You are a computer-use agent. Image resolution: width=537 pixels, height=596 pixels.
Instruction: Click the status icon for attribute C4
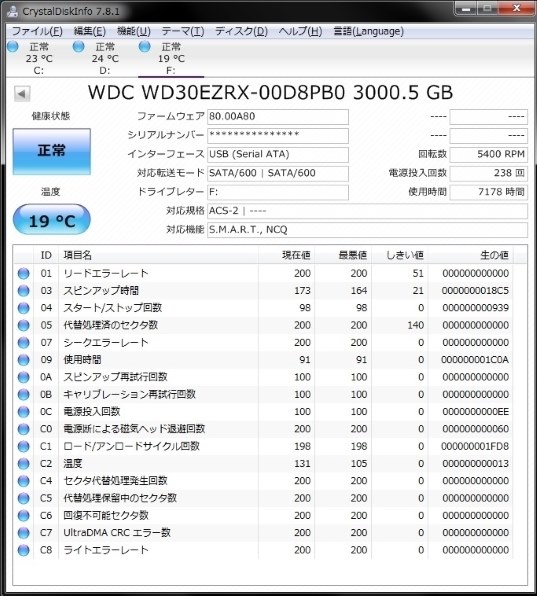point(24,481)
